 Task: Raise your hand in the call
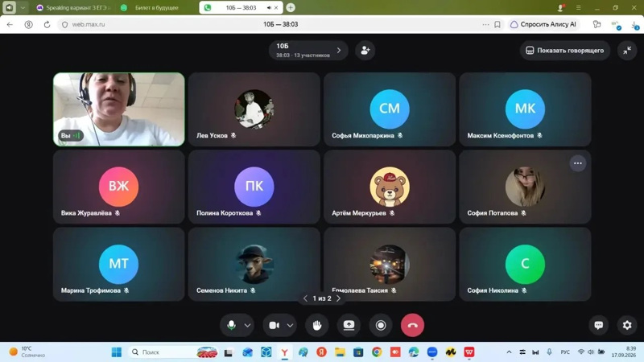point(316,325)
